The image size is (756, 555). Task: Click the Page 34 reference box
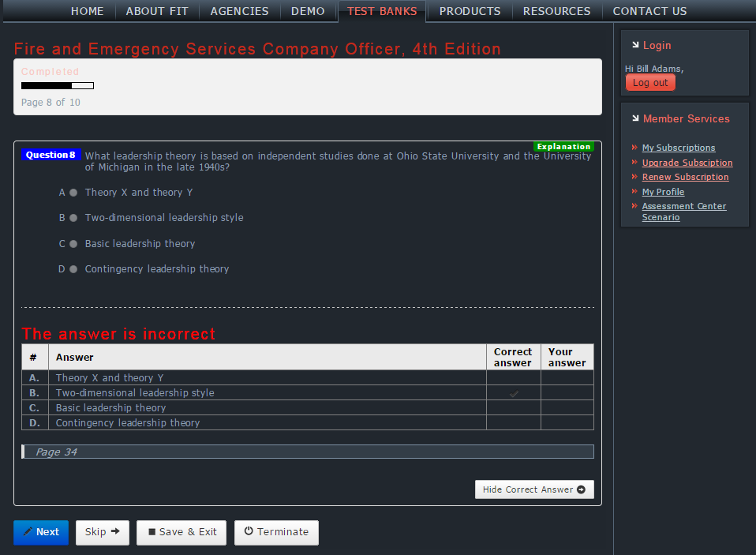[308, 452]
